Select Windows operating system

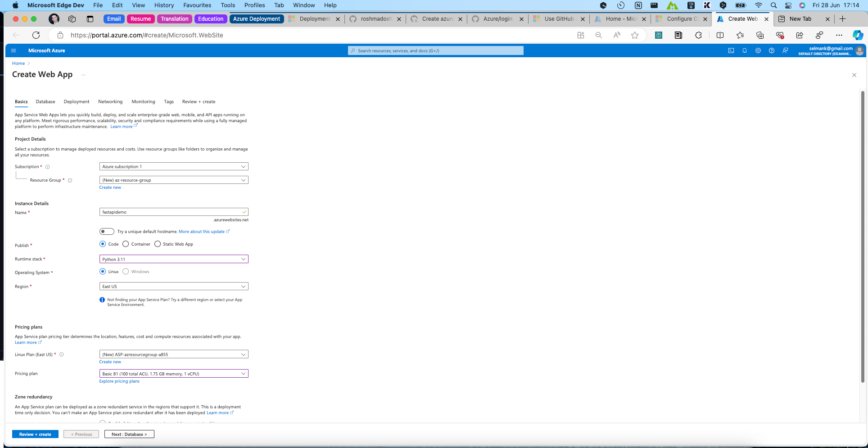[126, 271]
